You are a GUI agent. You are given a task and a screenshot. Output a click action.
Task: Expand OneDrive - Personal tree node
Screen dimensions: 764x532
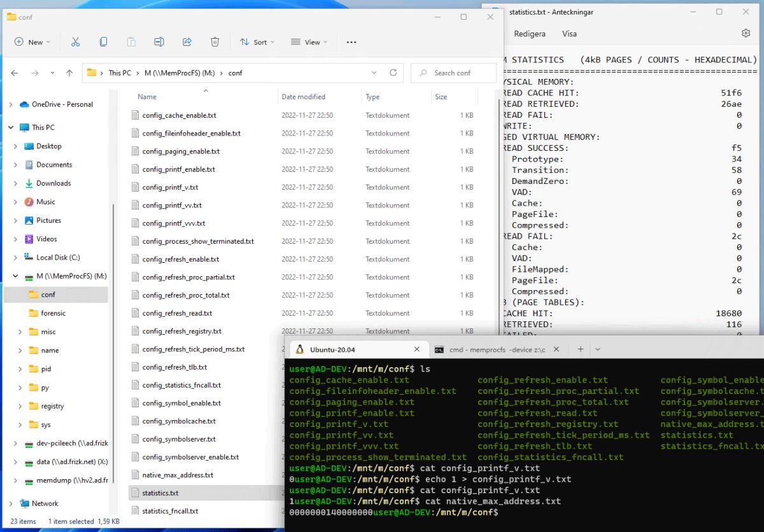pyautogui.click(x=11, y=104)
